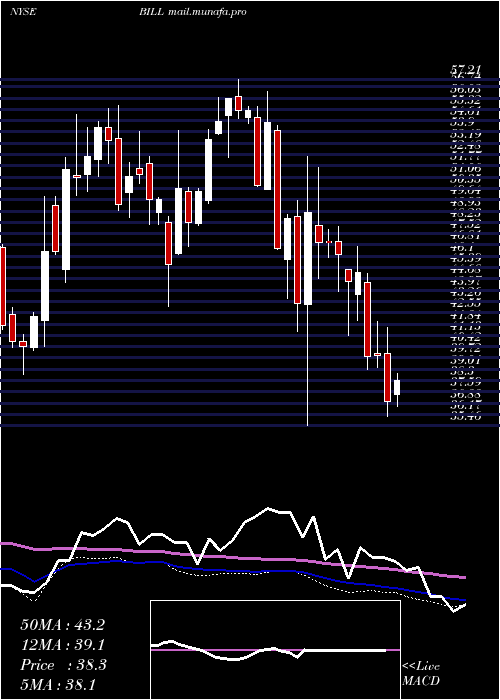Select the Price : 38.3 reading
Screen dimensions: 500x700
click(63, 665)
